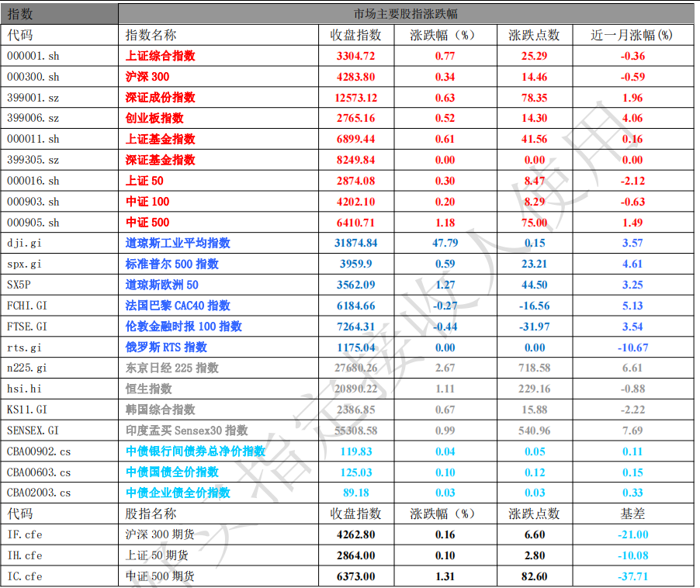Image resolution: width=700 pixels, height=588 pixels.
Task: Click the 近一月涨跌幅(%) column header
Action: tap(632, 35)
